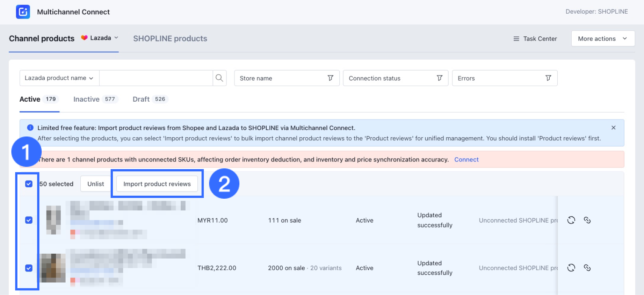This screenshot has height=295, width=644.
Task: Click the link icon for MYR11.00 product
Action: pyautogui.click(x=587, y=220)
